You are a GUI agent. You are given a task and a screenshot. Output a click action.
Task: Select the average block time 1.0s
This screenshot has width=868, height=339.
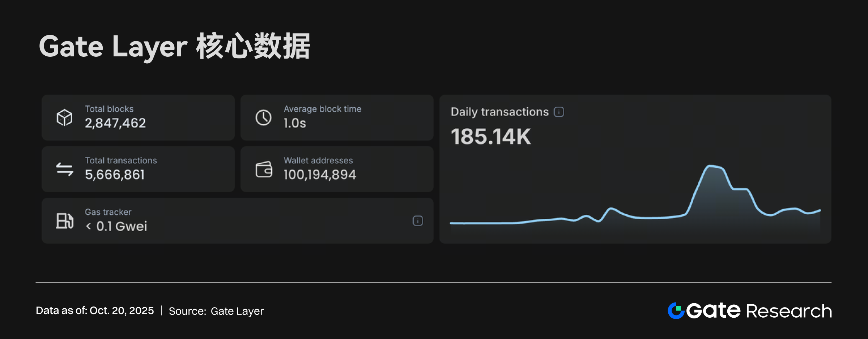coord(295,123)
